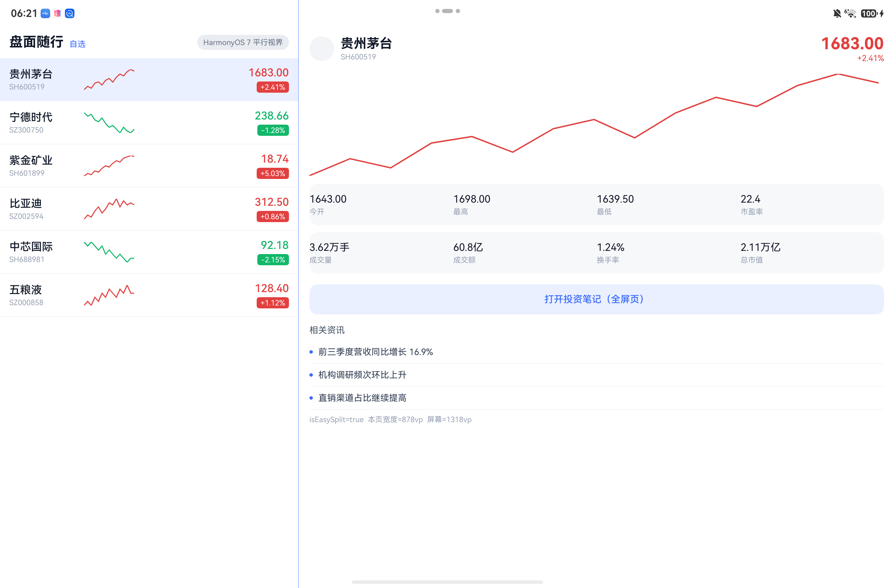The image size is (895, 588).
Task: Open the USB debugging status icon
Action: 45,13
